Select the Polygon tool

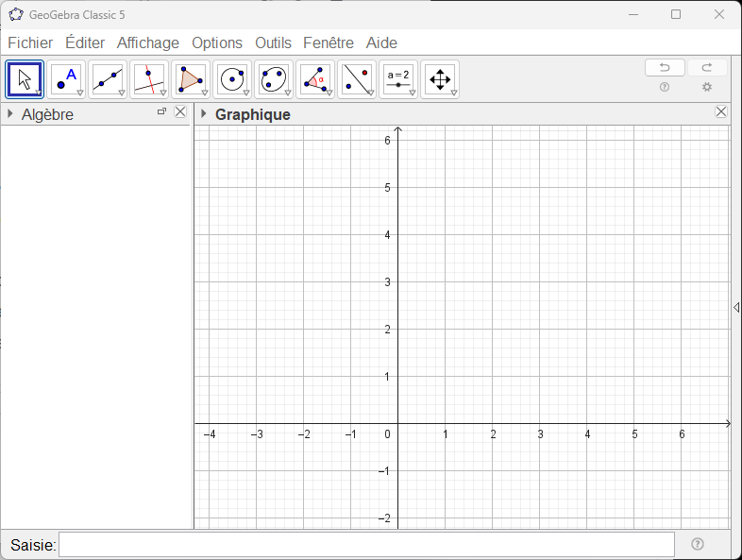pos(191,79)
